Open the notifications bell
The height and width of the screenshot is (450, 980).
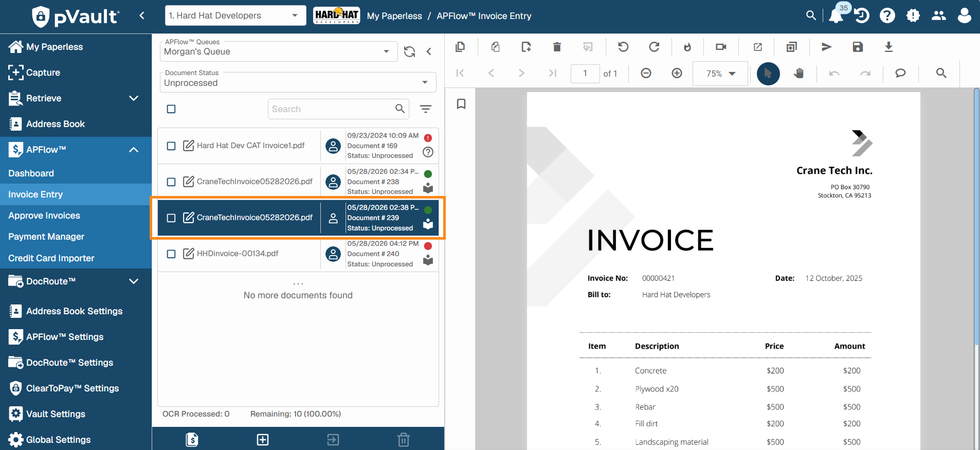tap(836, 16)
